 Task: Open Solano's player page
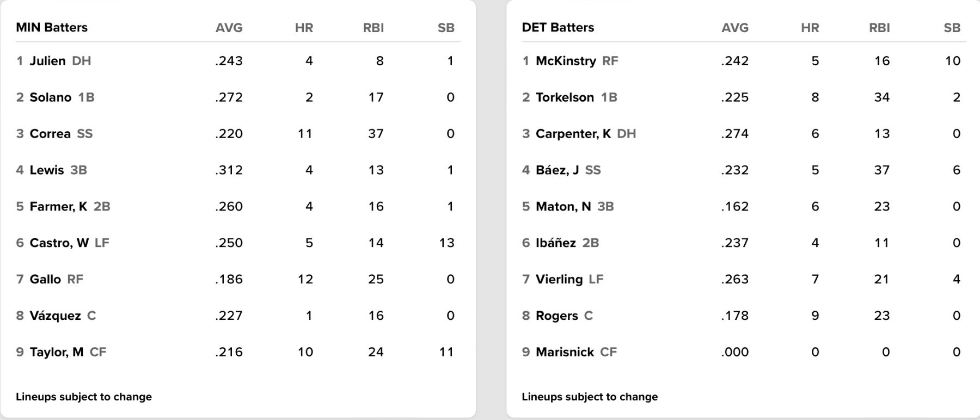[x=50, y=97]
